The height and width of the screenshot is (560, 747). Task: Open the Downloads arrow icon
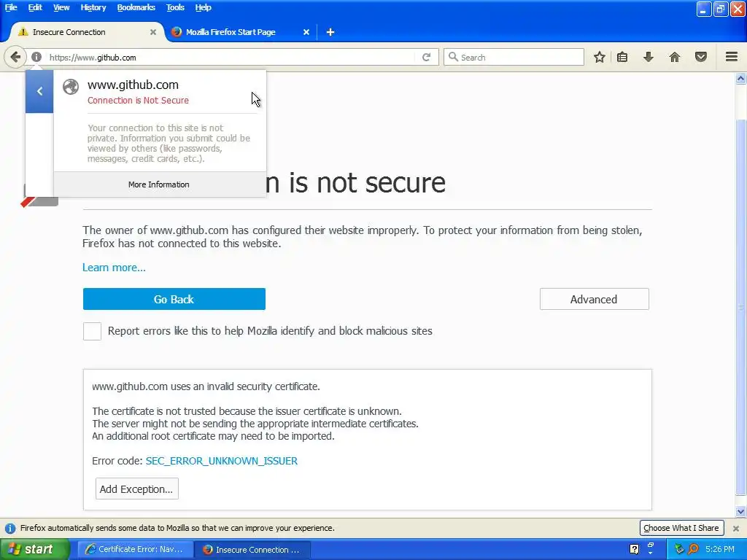coord(649,57)
